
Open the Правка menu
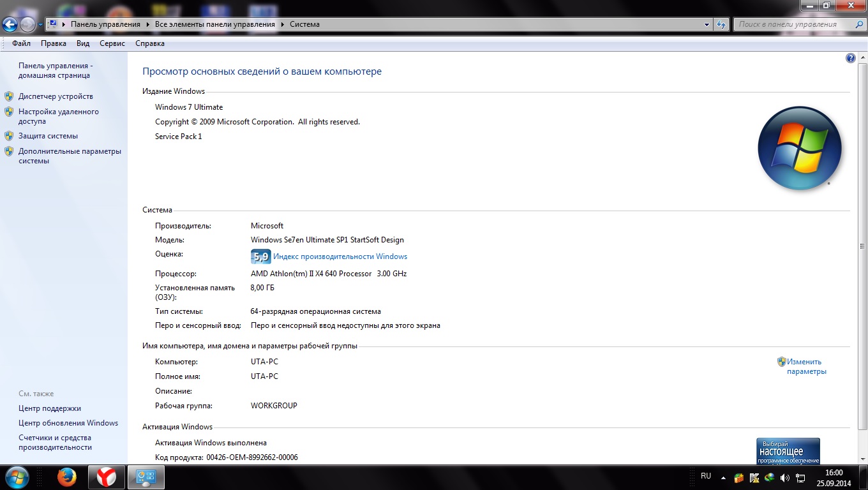pyautogui.click(x=54, y=43)
